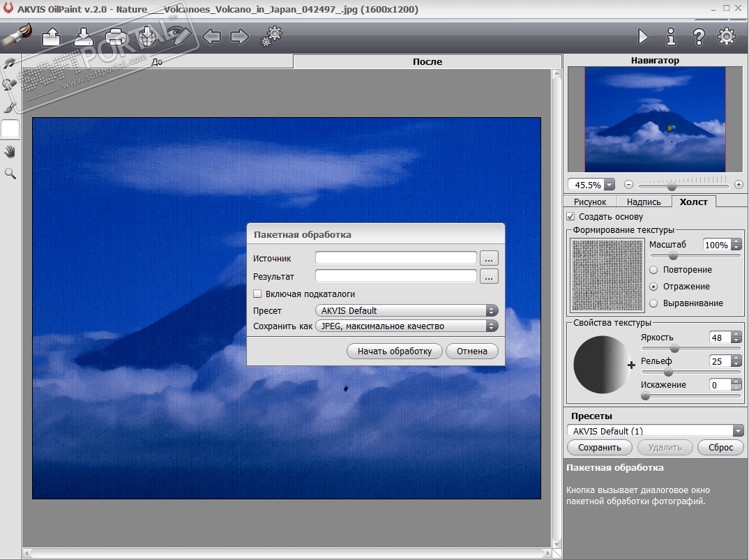The height and width of the screenshot is (560, 749).
Task: Click Отмена to close the dialog
Action: pyautogui.click(x=472, y=351)
